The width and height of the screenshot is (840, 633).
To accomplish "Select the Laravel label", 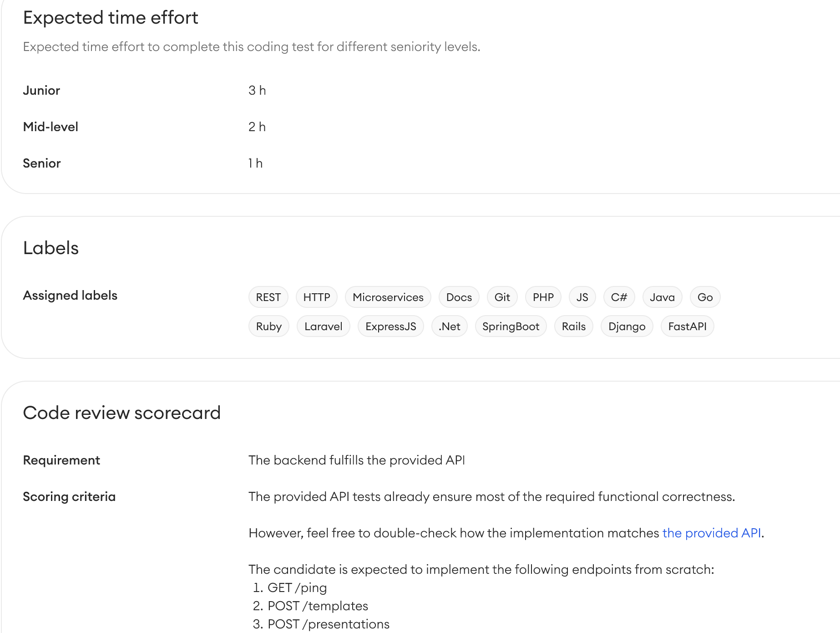I will pos(324,327).
